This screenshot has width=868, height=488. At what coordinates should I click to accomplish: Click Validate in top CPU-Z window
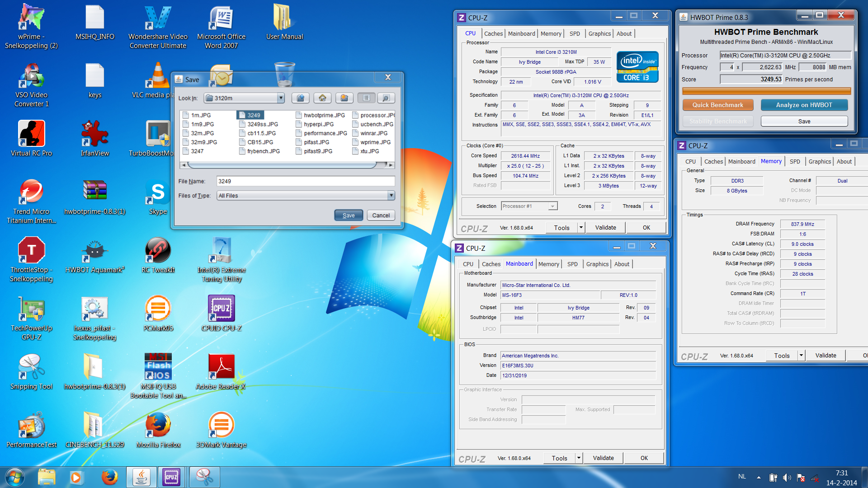coord(605,228)
